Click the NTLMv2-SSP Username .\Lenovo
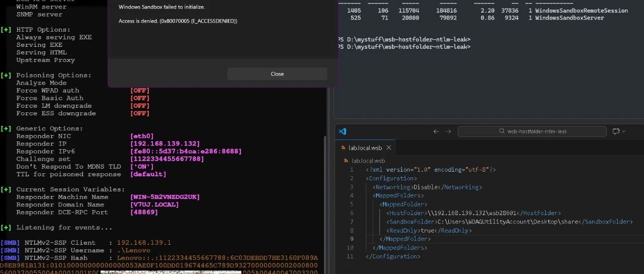This screenshot has width=644, height=274. tap(133, 250)
